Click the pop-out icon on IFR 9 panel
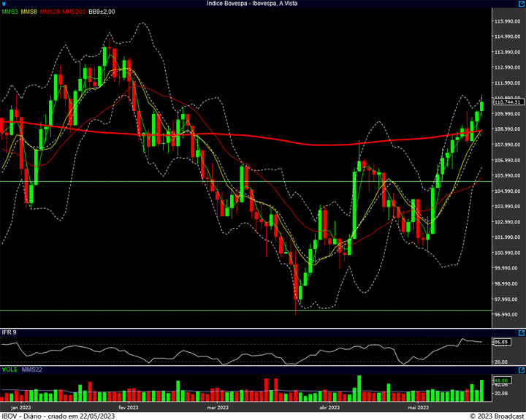This screenshot has height=420, width=526. pos(522,333)
